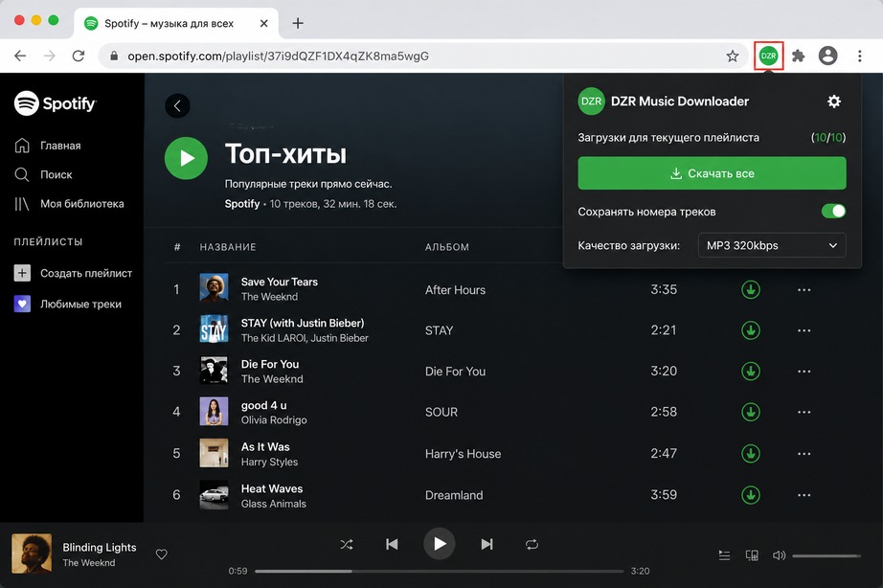Toggle repeat mode
The width and height of the screenshot is (883, 588).
532,544
